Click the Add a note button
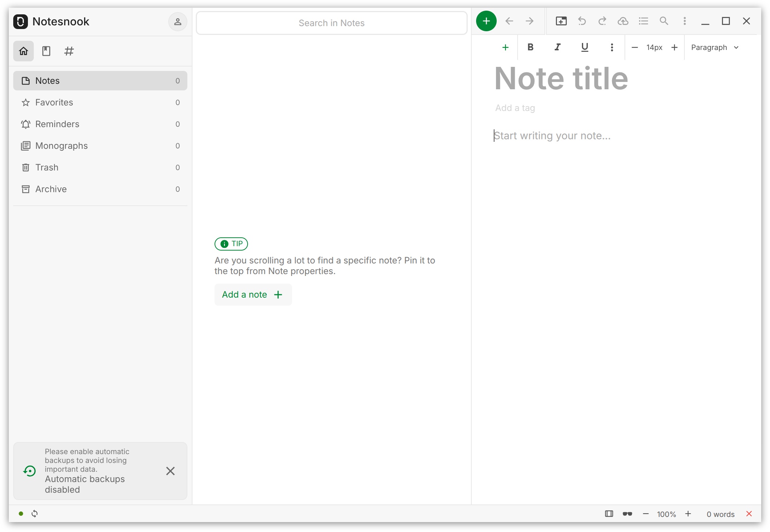770x532 pixels. pos(253,295)
